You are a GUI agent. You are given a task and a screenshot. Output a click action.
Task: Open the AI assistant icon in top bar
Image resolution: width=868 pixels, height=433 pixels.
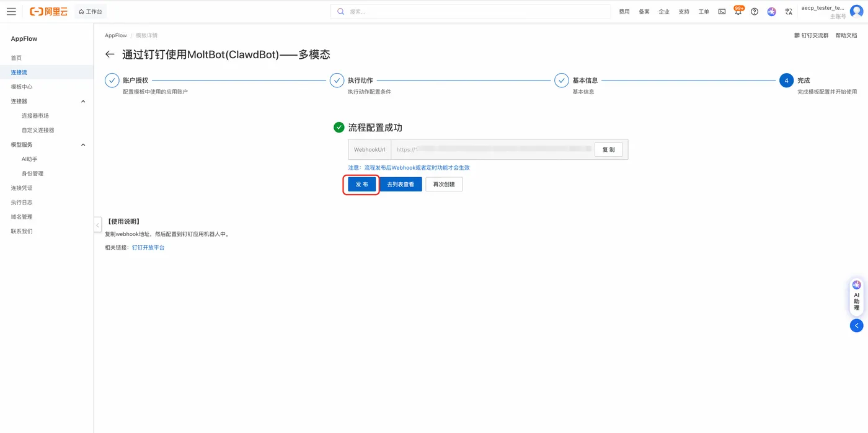pyautogui.click(x=771, y=11)
